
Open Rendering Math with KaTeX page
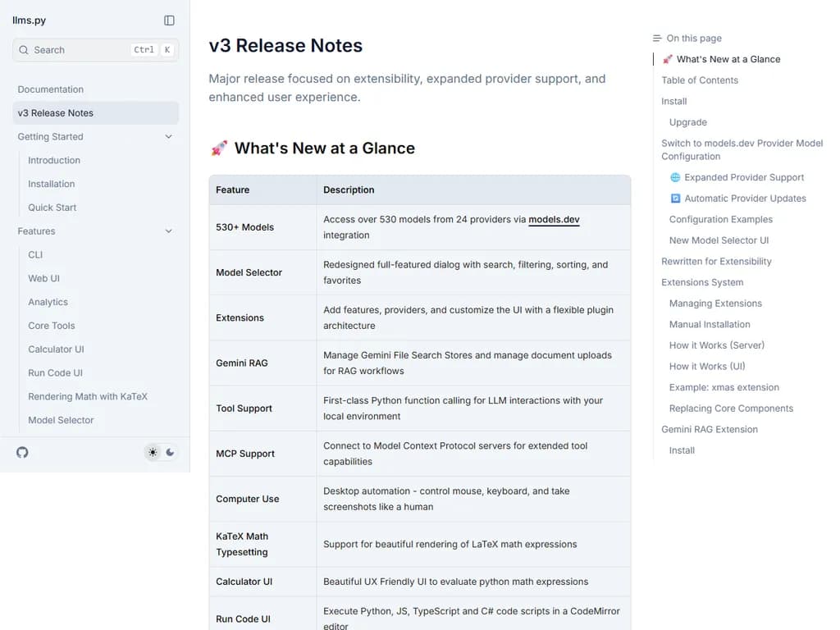click(x=88, y=396)
